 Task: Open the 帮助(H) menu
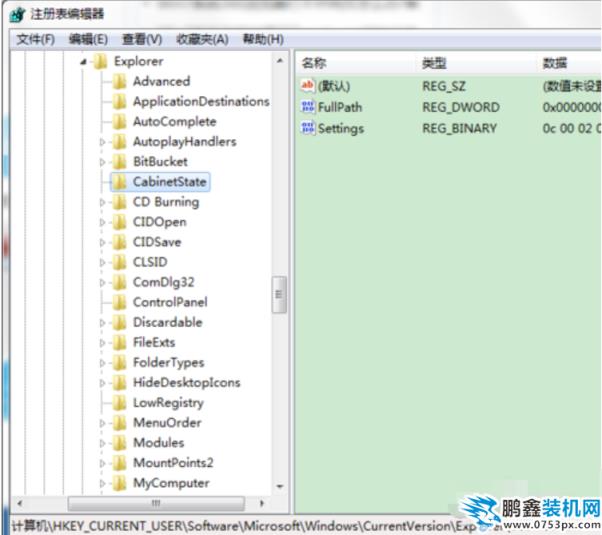pos(263,39)
